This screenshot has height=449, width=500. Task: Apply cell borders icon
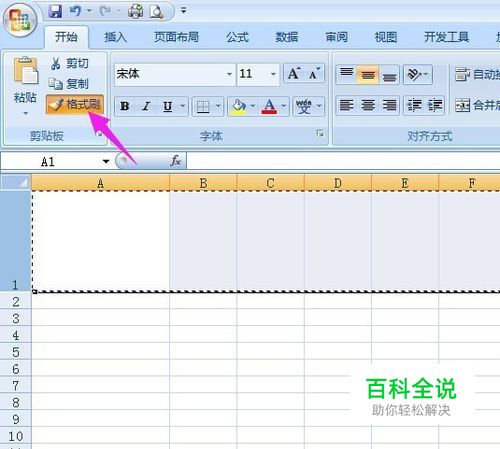click(x=203, y=107)
